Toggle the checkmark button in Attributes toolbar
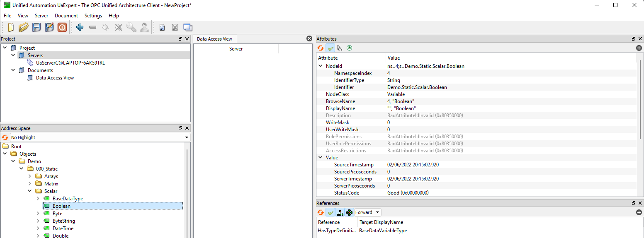 (331, 48)
